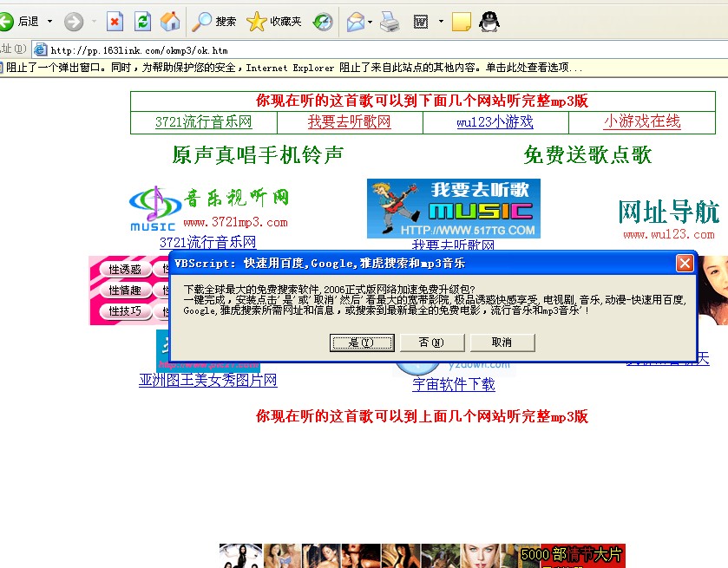This screenshot has height=568, width=728.
Task: Refresh the page with green arrows icon
Action: tap(142, 22)
